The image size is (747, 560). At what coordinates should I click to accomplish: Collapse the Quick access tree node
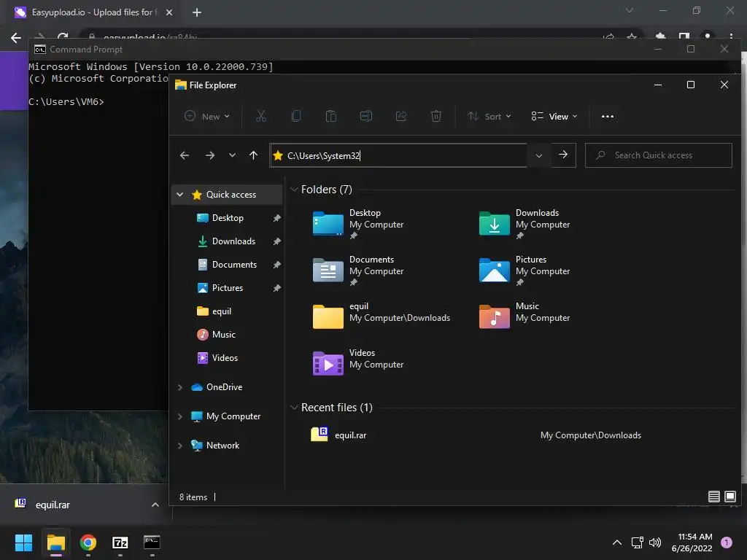point(179,194)
